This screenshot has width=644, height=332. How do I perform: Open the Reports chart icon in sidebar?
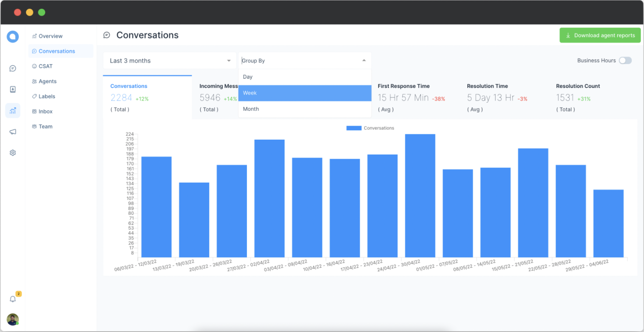pyautogui.click(x=13, y=111)
